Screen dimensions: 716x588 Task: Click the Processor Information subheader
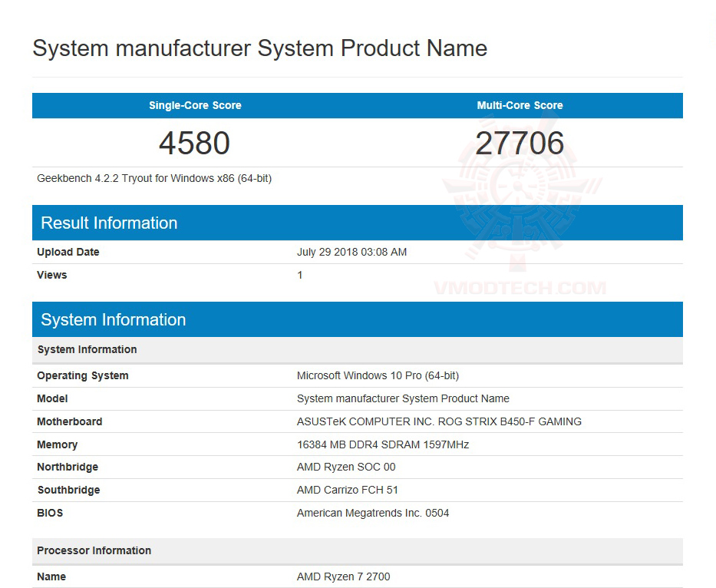pyautogui.click(x=94, y=550)
